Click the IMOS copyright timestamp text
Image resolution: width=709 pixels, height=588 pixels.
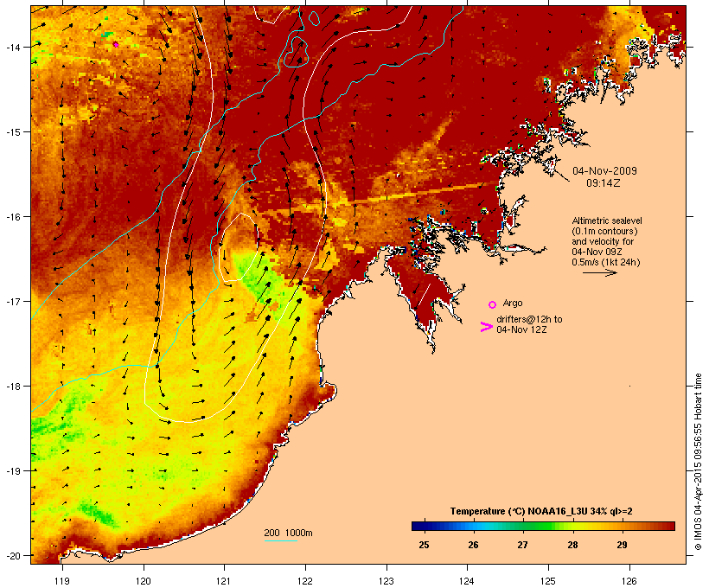pyautogui.click(x=698, y=462)
